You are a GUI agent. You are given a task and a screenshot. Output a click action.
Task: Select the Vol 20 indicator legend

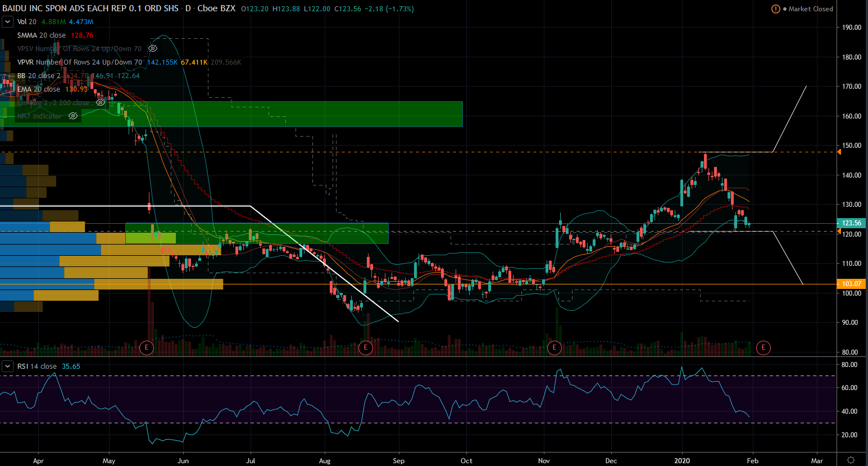(27, 22)
